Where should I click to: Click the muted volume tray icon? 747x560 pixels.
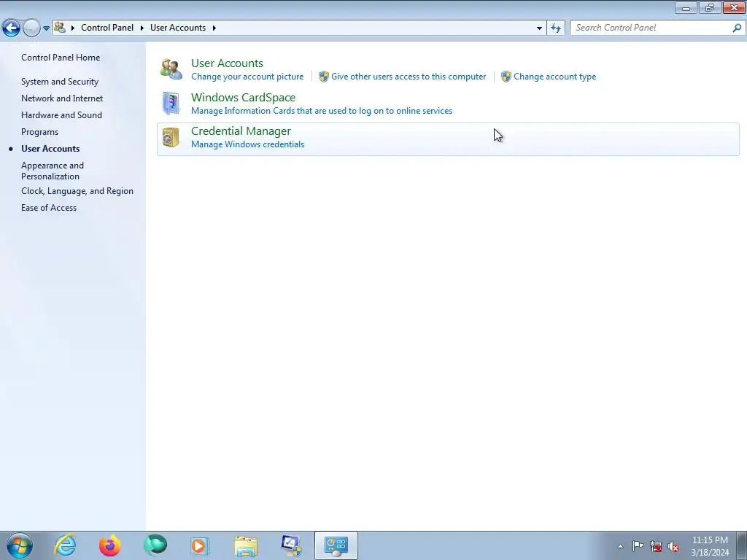[673, 546]
